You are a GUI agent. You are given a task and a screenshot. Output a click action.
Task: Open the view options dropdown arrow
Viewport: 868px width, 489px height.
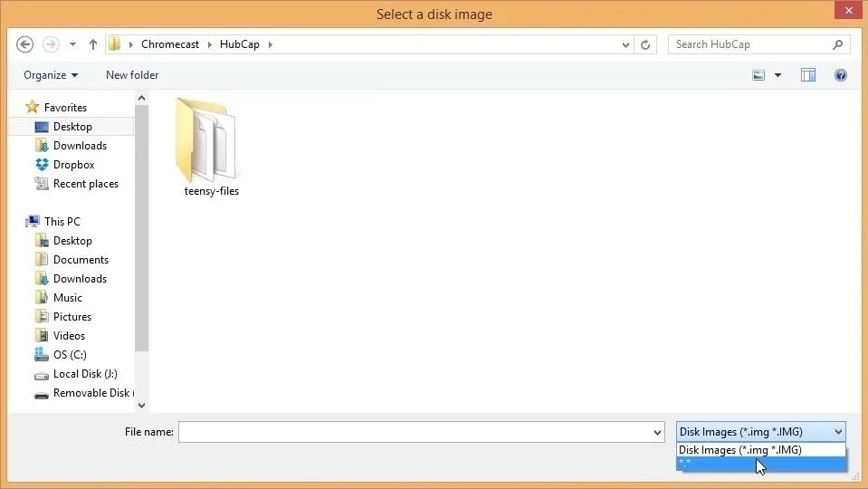pos(777,75)
